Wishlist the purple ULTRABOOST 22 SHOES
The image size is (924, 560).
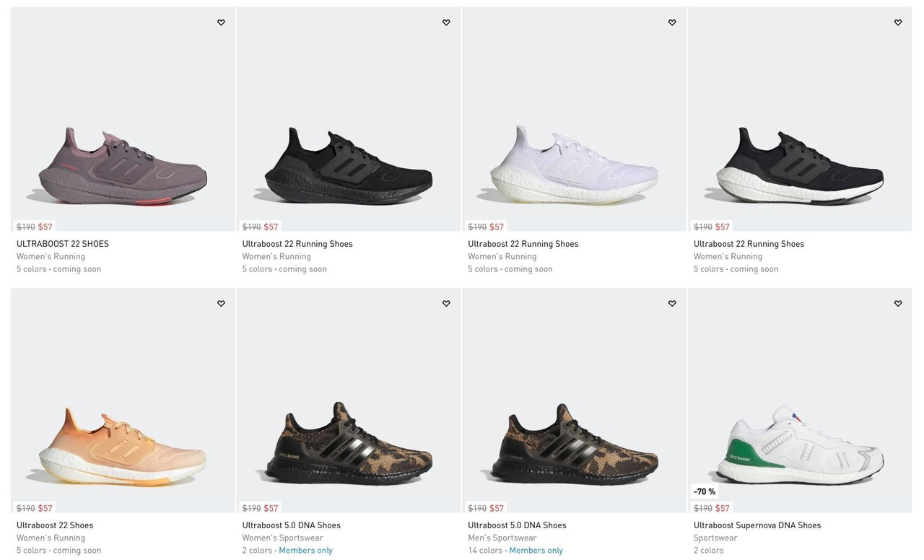pyautogui.click(x=221, y=22)
